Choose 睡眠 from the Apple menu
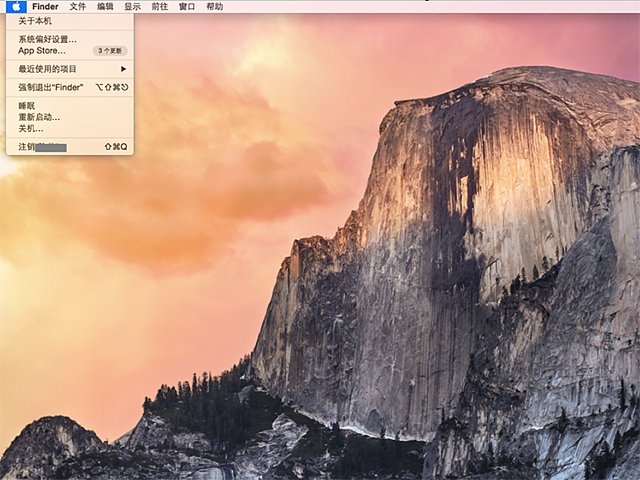The width and height of the screenshot is (640, 480). pos(70,106)
